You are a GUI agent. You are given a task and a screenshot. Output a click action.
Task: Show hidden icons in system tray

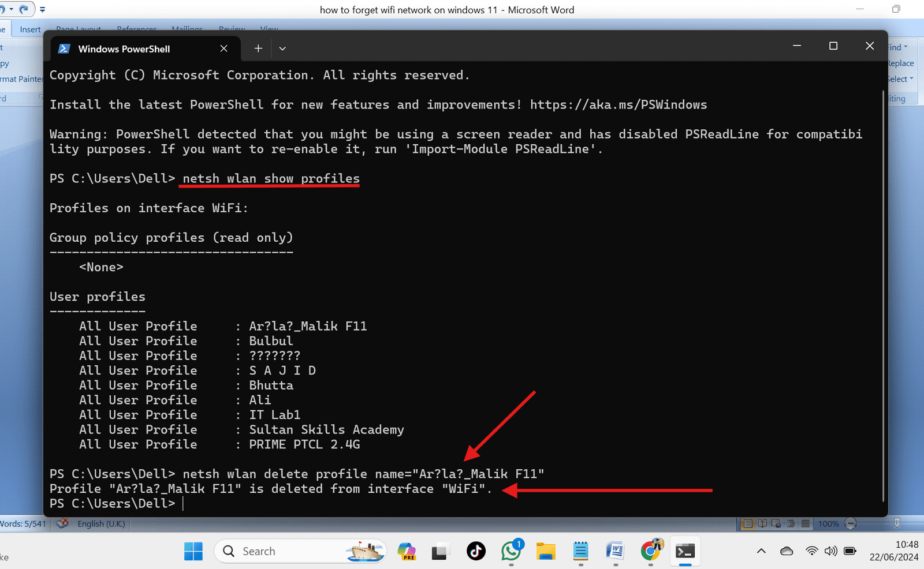click(761, 552)
